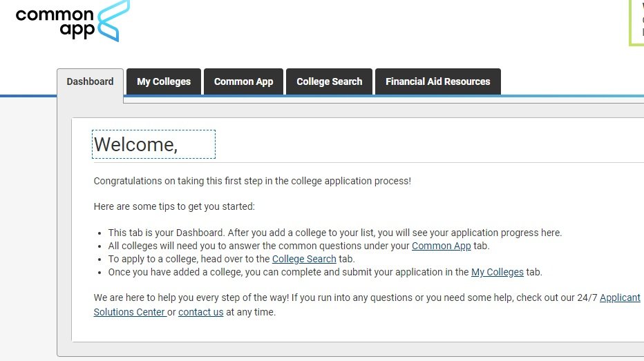644x361 pixels.
Task: Follow the College Search link in tips list
Action: pos(304,259)
